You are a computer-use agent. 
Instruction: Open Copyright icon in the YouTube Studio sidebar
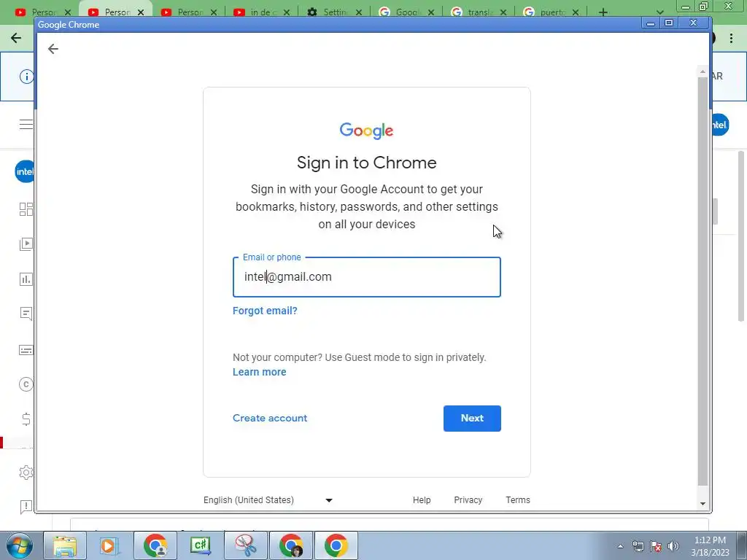pos(26,384)
